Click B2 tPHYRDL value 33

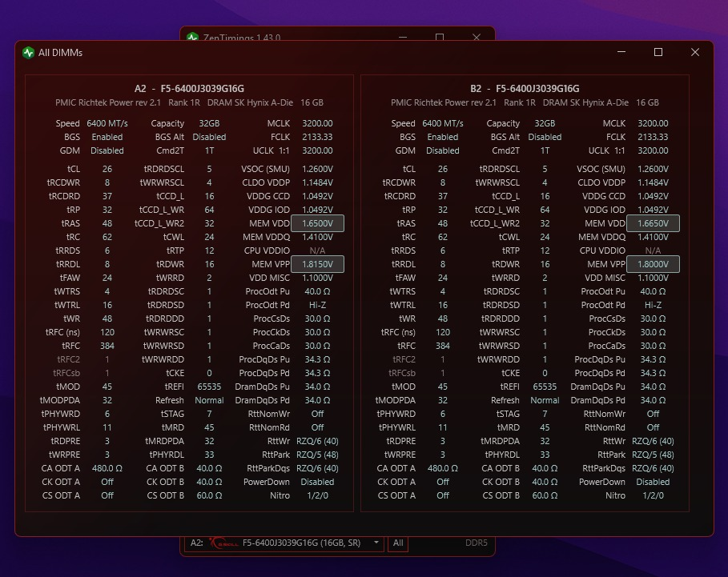pos(545,455)
